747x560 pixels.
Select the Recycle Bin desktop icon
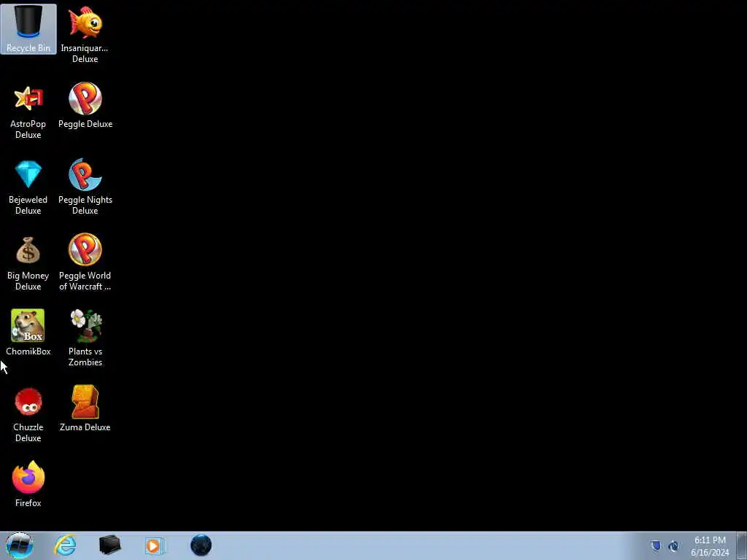(x=28, y=29)
